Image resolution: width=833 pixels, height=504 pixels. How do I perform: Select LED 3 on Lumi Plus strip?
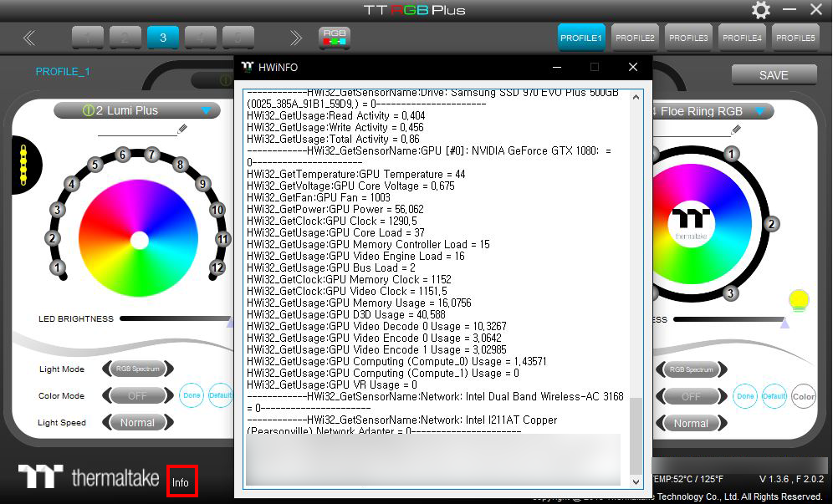(x=58, y=209)
